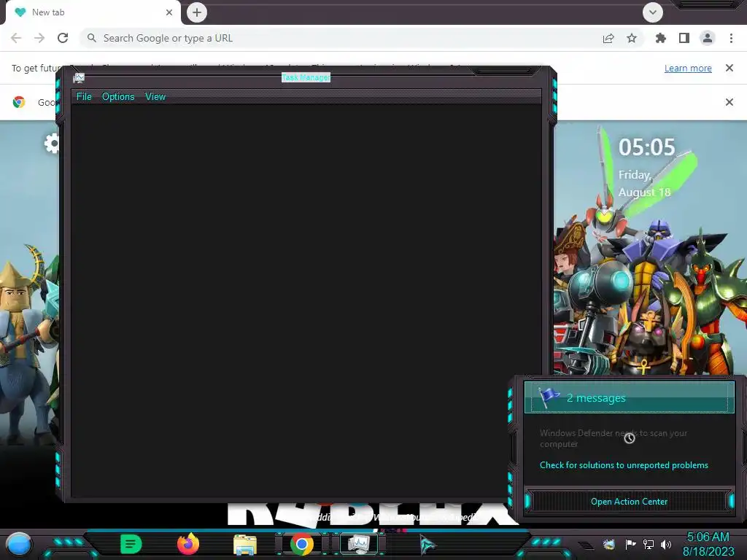
Task: Open Chrome profile avatar
Action: point(708,38)
